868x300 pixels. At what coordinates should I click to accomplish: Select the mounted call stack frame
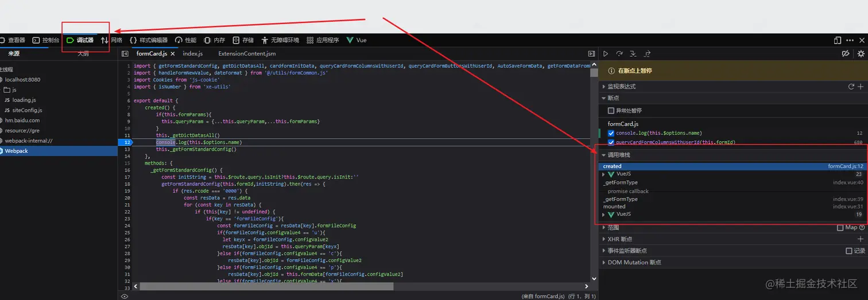733,207
